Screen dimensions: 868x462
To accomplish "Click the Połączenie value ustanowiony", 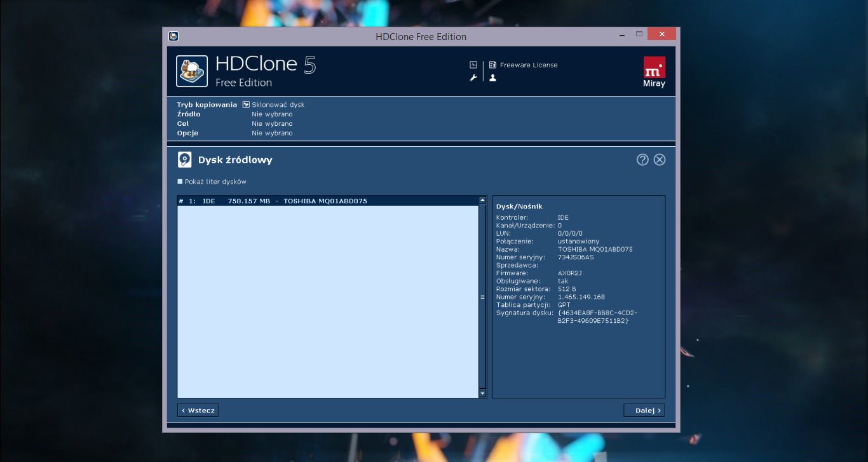I will point(578,241).
